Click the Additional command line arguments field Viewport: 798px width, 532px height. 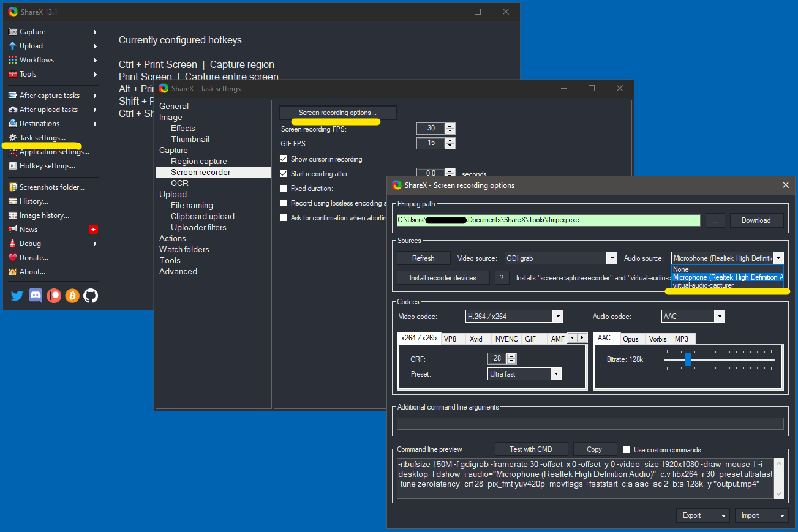590,423
